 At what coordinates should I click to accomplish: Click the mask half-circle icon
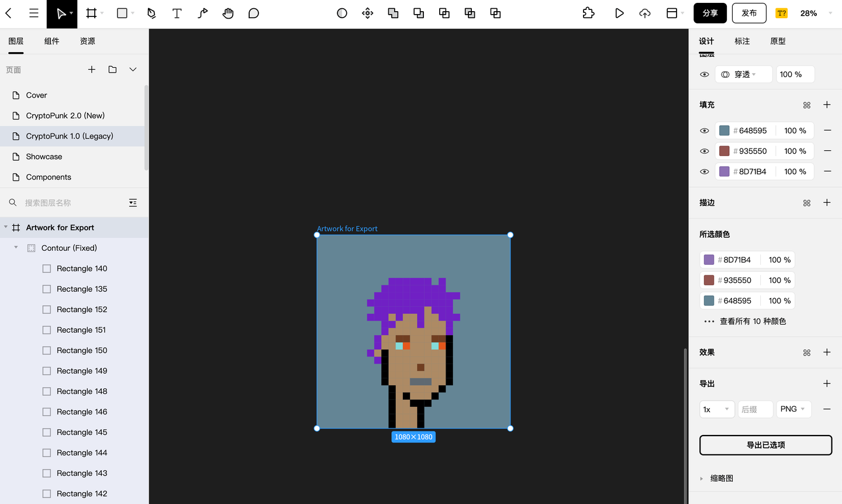pyautogui.click(x=342, y=13)
